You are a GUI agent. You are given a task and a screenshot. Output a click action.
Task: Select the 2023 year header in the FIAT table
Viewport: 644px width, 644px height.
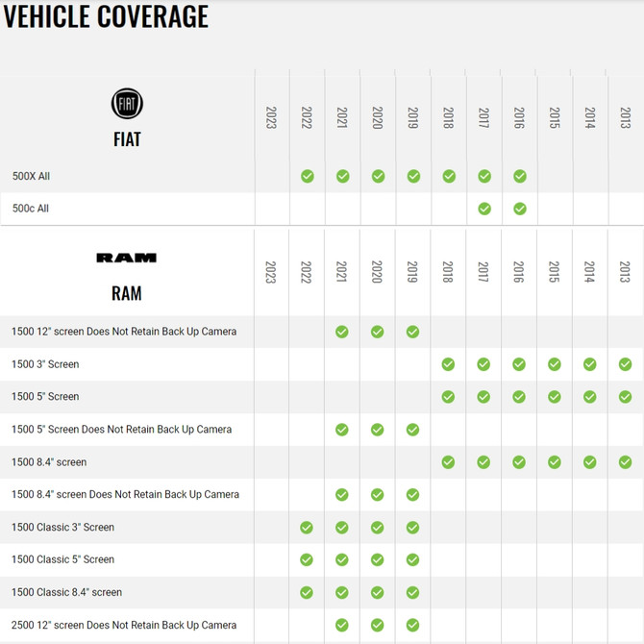tap(271, 117)
